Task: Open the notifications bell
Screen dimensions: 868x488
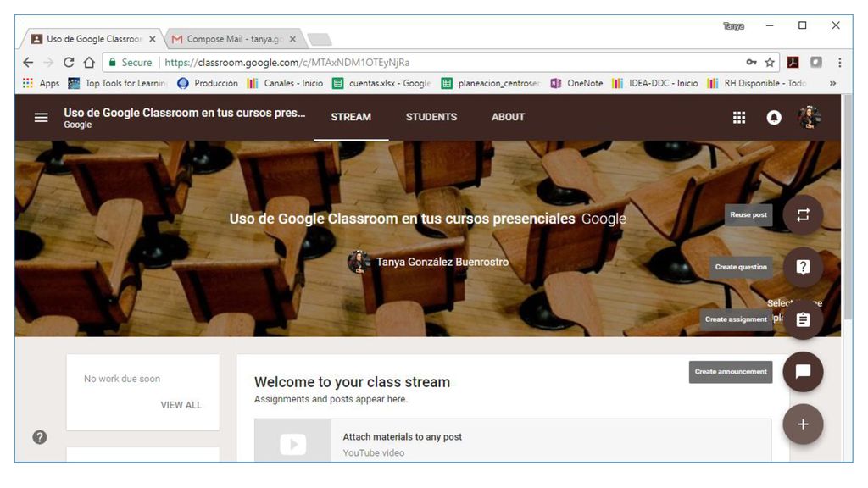Action: click(774, 117)
